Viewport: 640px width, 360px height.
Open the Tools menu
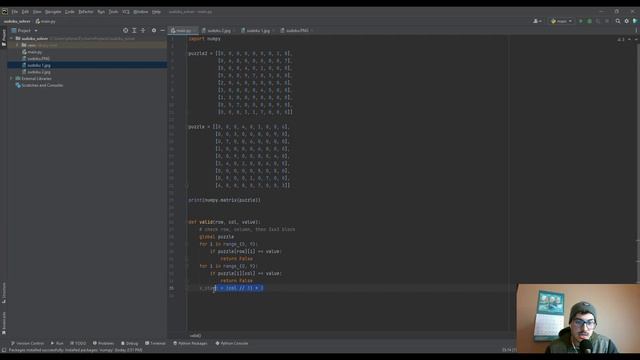[113, 12]
